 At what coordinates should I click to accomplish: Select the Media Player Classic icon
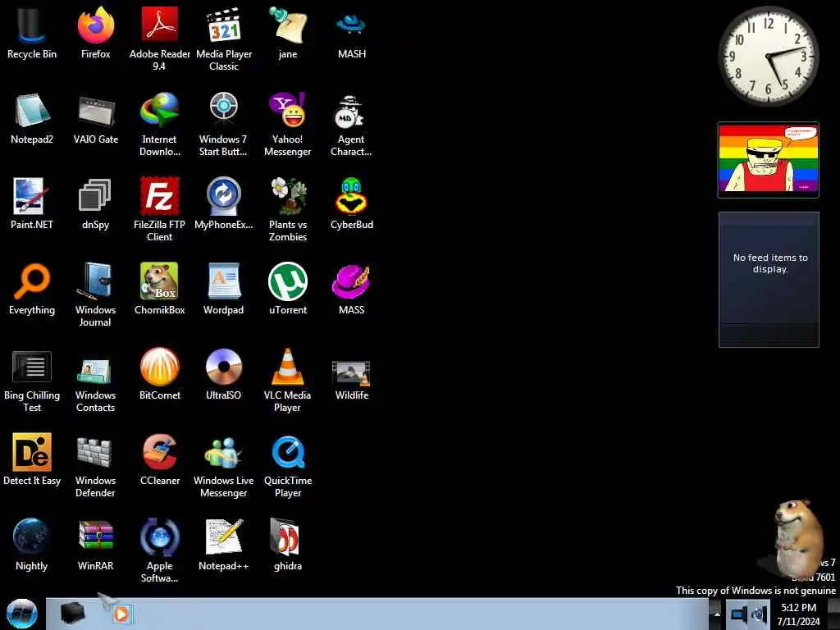point(224,39)
